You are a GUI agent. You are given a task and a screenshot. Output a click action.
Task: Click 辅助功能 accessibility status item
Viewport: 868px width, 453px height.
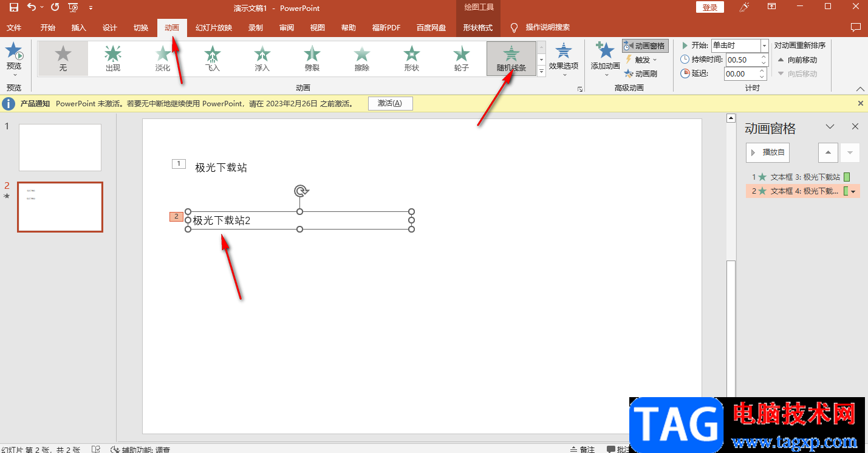point(141,449)
